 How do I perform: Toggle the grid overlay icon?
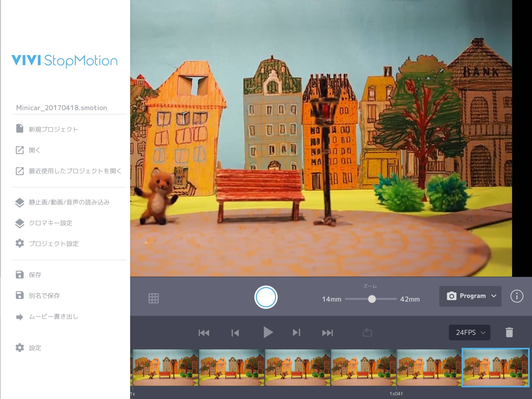point(154,298)
